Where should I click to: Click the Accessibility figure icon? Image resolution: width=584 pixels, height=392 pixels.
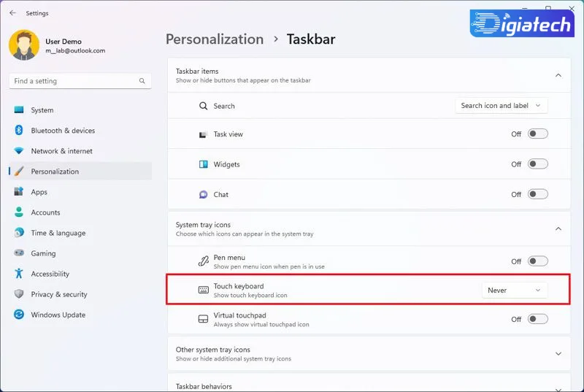[x=19, y=274]
